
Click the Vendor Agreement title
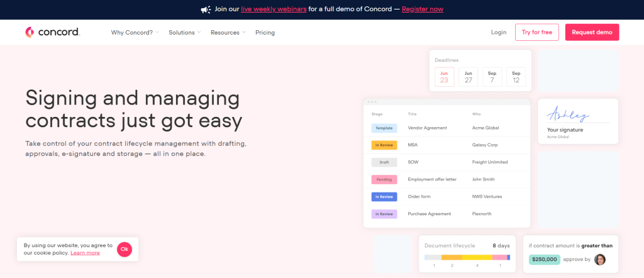427,128
